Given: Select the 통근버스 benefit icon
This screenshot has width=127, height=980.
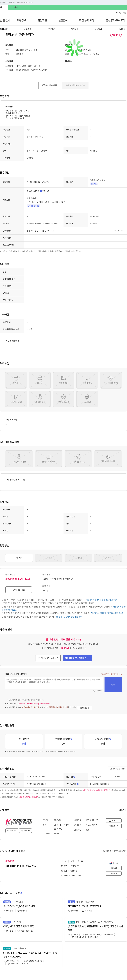Looking at the screenshot, I should coord(16,380).
